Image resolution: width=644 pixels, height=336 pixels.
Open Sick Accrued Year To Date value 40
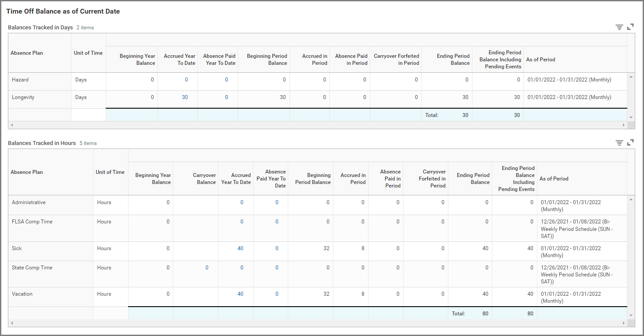point(240,248)
